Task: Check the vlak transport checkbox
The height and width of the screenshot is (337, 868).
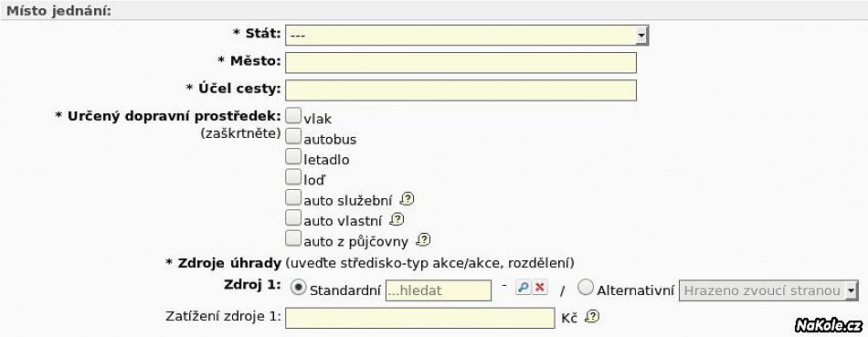Action: tap(293, 116)
